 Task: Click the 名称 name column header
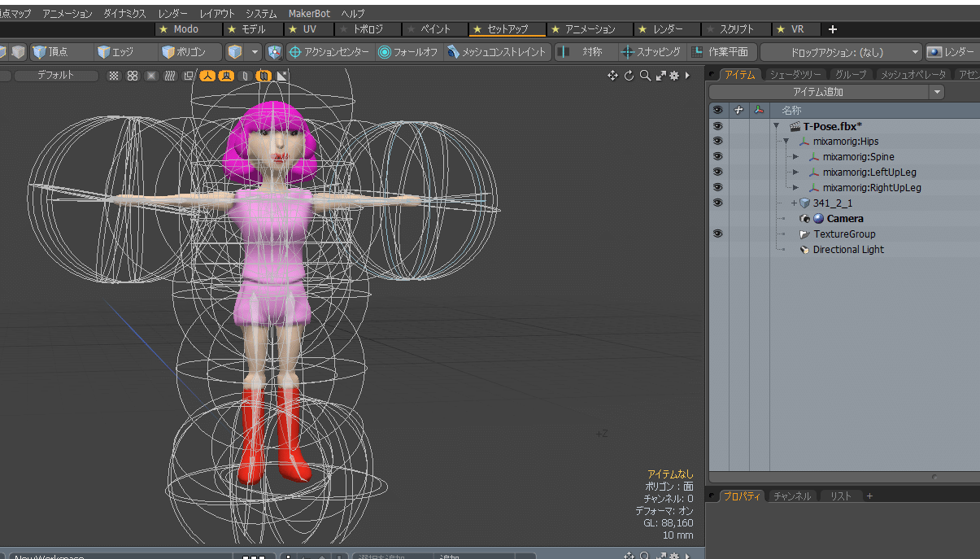pos(791,110)
